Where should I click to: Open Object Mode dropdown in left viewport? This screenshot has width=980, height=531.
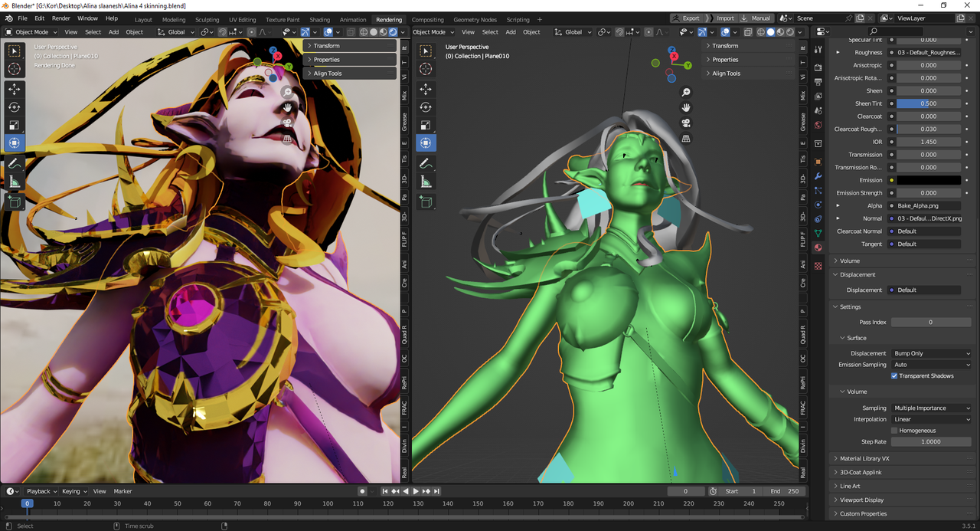32,32
